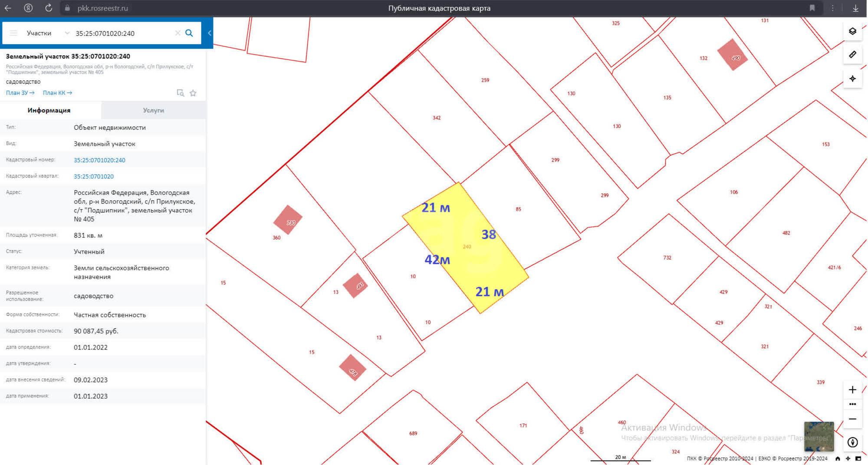Select parcel labeled 339 on map
The height and width of the screenshot is (465, 868).
point(821,383)
